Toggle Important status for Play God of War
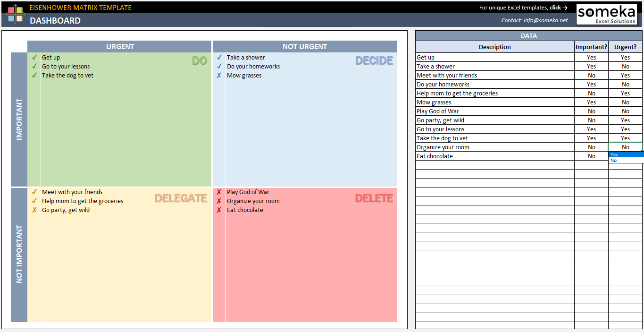 [591, 111]
